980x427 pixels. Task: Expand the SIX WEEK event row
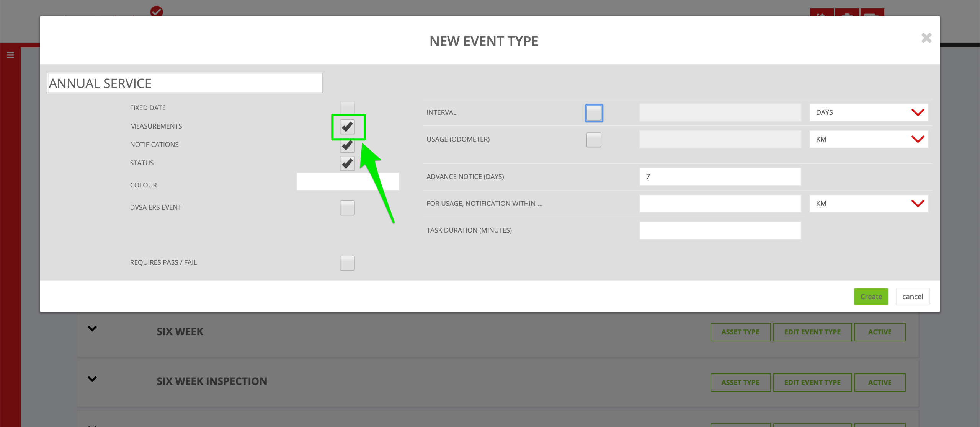(x=92, y=329)
